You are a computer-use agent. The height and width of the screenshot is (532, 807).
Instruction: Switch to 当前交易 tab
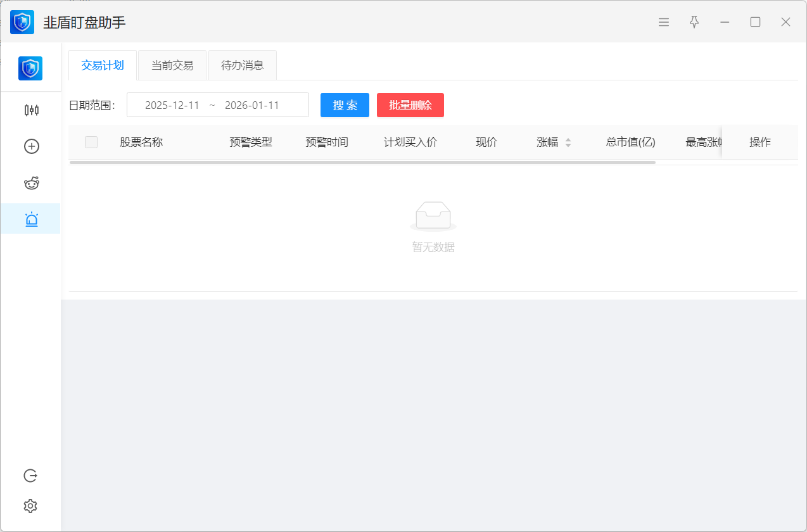(172, 65)
